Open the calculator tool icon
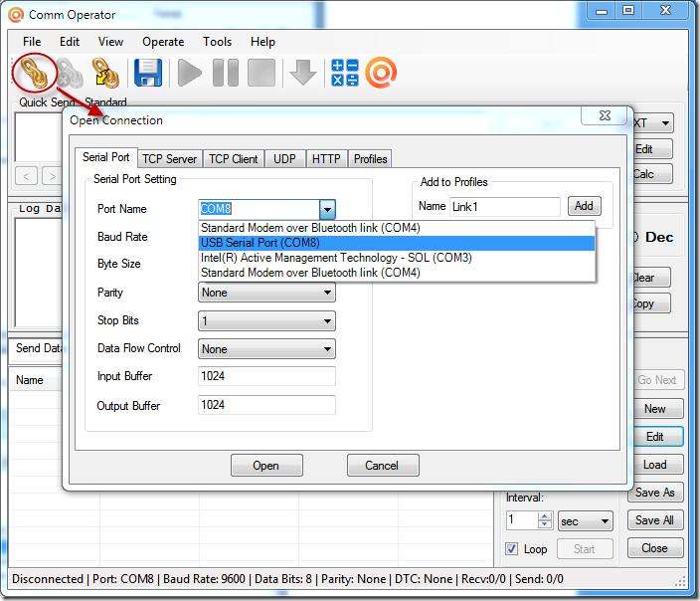700x601 pixels. click(x=345, y=73)
